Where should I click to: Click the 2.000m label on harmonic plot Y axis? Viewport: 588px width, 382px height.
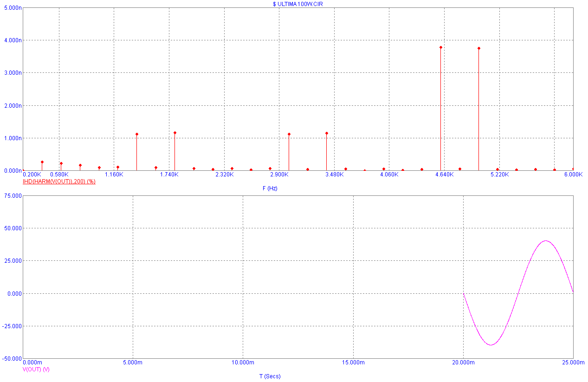point(12,105)
